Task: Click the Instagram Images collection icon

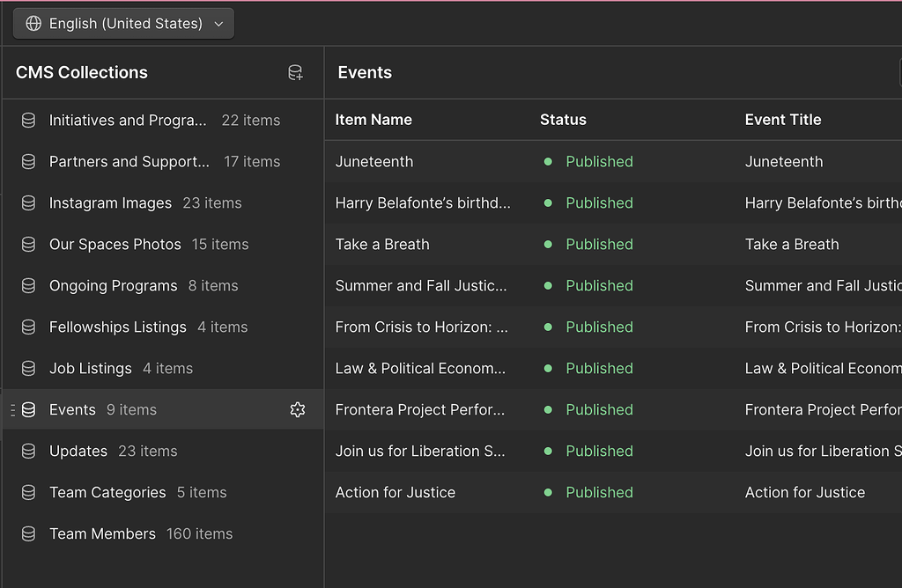Action: pos(27,202)
